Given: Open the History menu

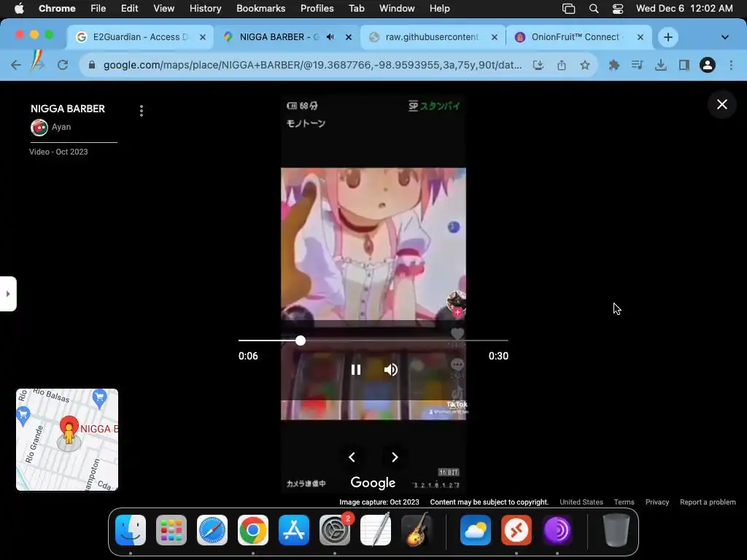Looking at the screenshot, I should tap(205, 8).
